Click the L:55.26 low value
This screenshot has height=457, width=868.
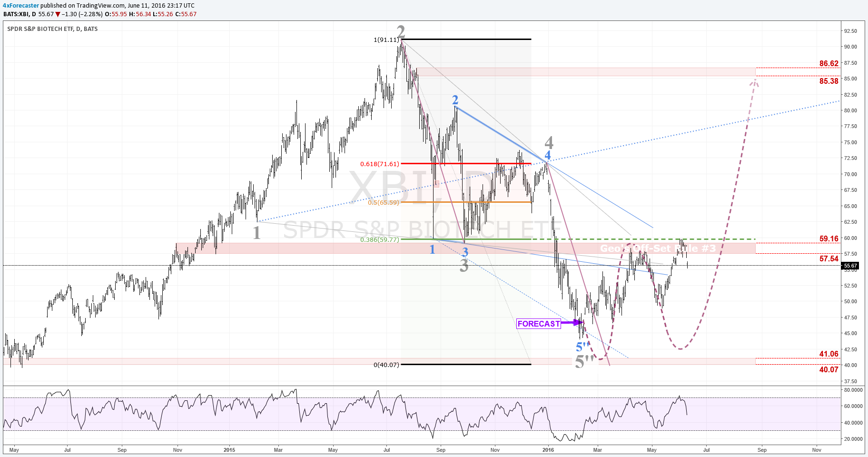tap(163, 14)
